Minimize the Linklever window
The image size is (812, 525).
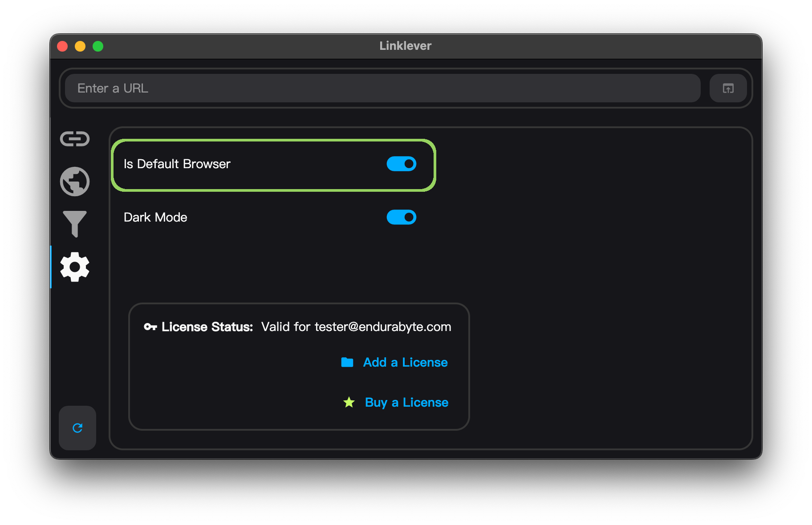point(80,46)
